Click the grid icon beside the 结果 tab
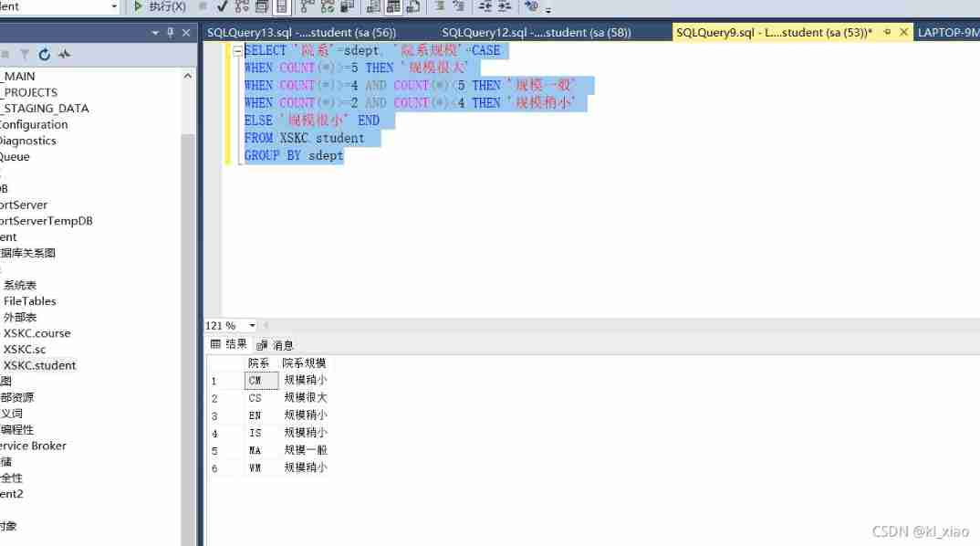Image resolution: width=980 pixels, height=546 pixels. point(215,344)
